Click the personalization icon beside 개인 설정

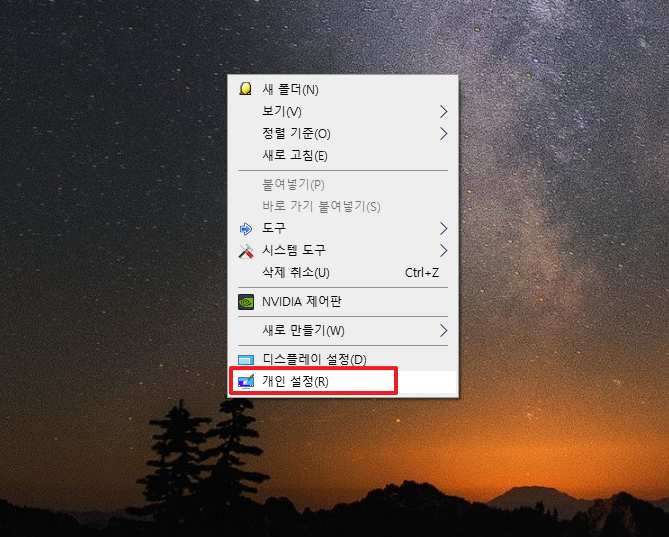click(246, 381)
